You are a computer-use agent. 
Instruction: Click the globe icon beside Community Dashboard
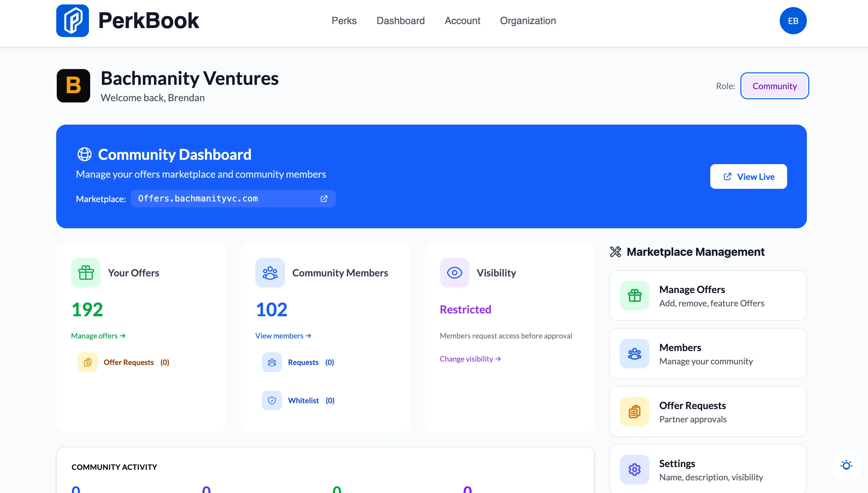84,154
